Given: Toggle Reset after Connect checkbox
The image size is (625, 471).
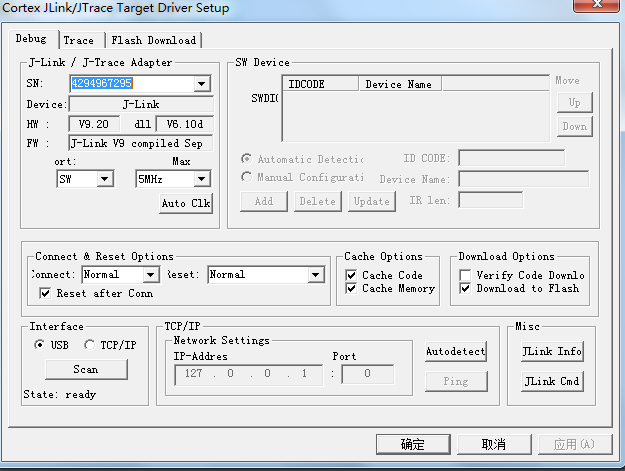Looking at the screenshot, I should click(x=45, y=294).
